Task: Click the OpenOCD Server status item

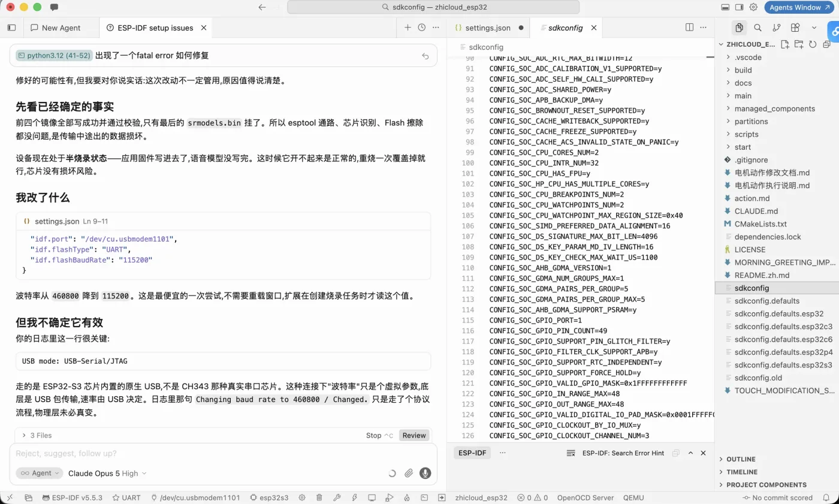Action: click(x=586, y=497)
